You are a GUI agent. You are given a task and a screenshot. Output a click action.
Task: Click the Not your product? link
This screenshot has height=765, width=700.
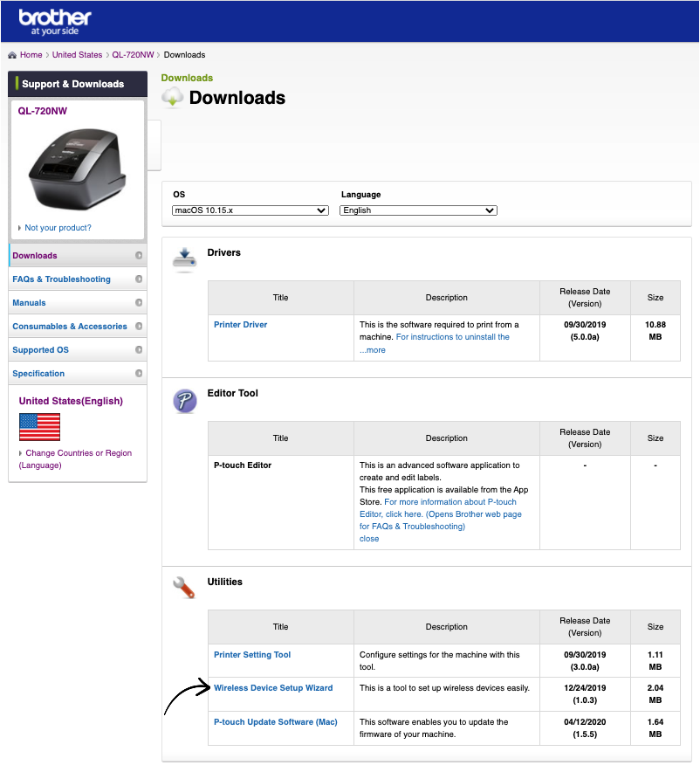58,228
